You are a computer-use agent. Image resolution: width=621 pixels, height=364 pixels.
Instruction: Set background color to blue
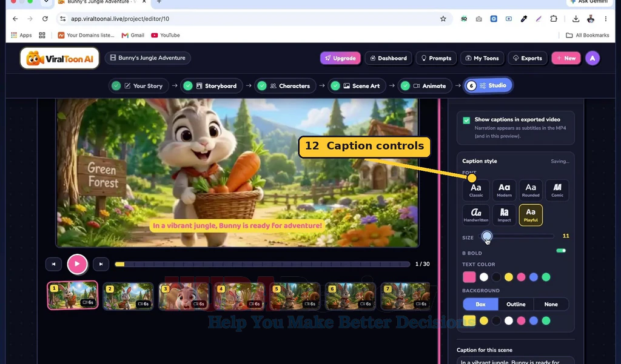point(534,320)
